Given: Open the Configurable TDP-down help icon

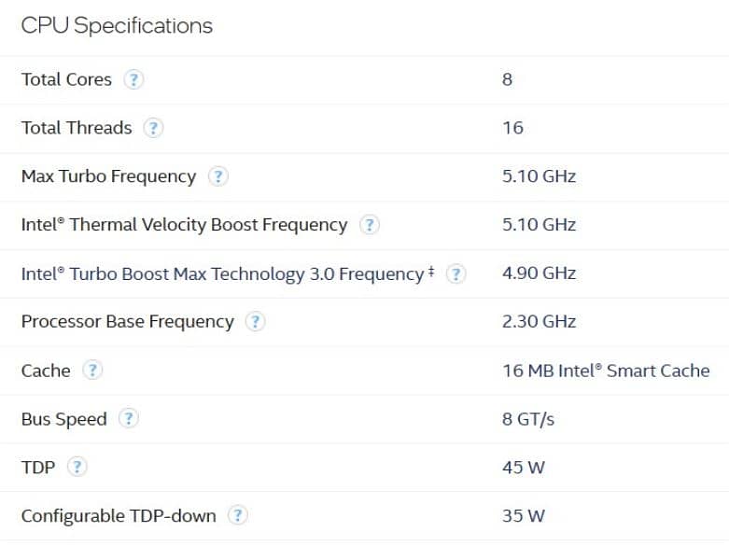Looking at the screenshot, I should (238, 515).
